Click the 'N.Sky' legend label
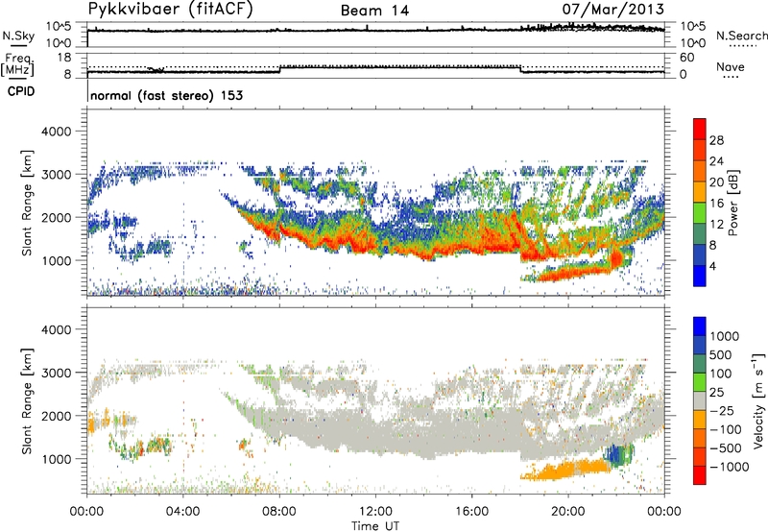 click(18, 36)
